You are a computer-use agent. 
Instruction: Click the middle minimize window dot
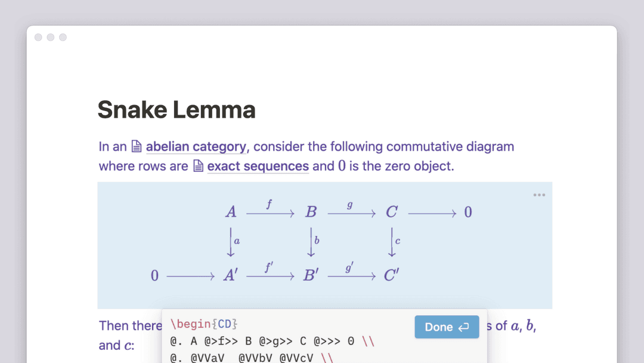coord(51,38)
